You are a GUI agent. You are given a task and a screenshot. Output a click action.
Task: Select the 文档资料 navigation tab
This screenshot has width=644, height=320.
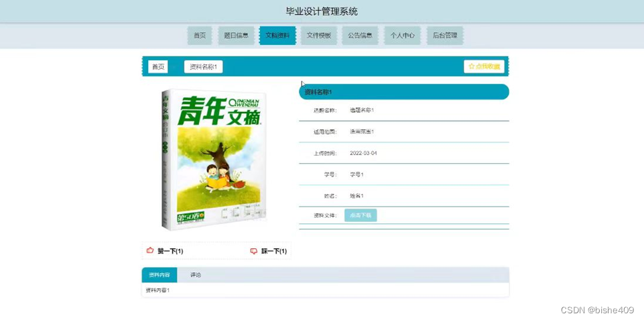coord(277,36)
